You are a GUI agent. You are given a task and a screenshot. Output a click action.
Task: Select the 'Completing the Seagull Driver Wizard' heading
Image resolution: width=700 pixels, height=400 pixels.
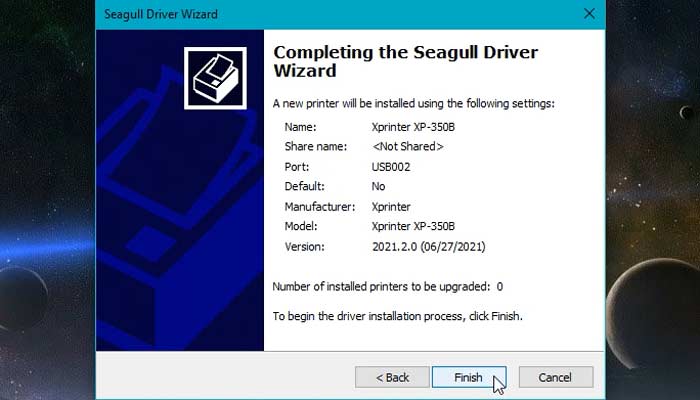(405, 61)
